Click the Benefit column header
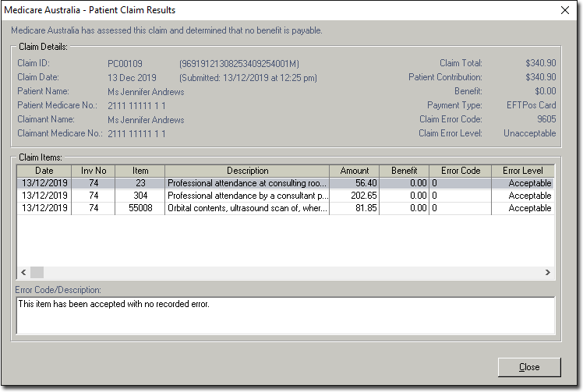583x392 pixels. [404, 171]
